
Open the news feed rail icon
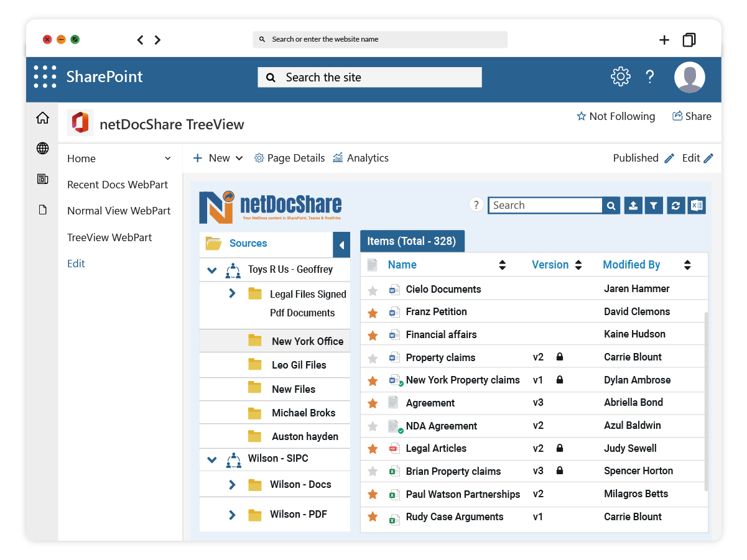42,179
